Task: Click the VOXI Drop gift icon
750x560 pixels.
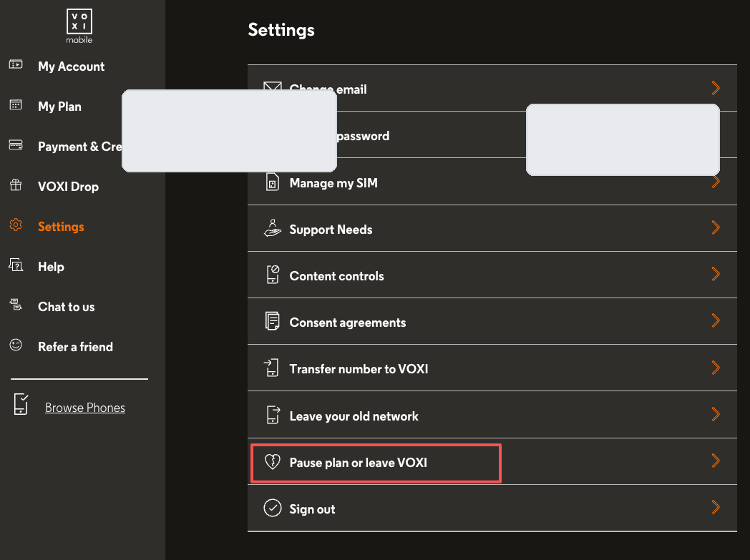Action: (16, 185)
